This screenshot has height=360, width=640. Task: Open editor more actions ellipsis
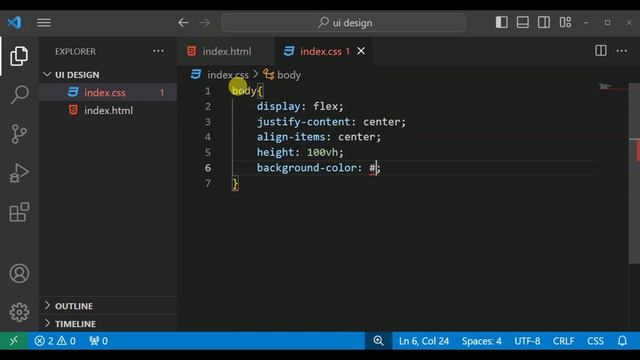pos(622,51)
